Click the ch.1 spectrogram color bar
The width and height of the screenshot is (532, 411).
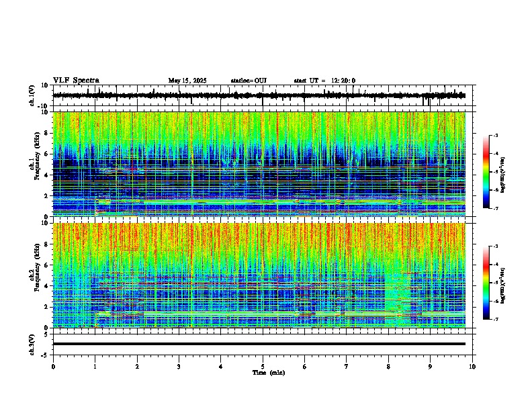click(x=486, y=172)
